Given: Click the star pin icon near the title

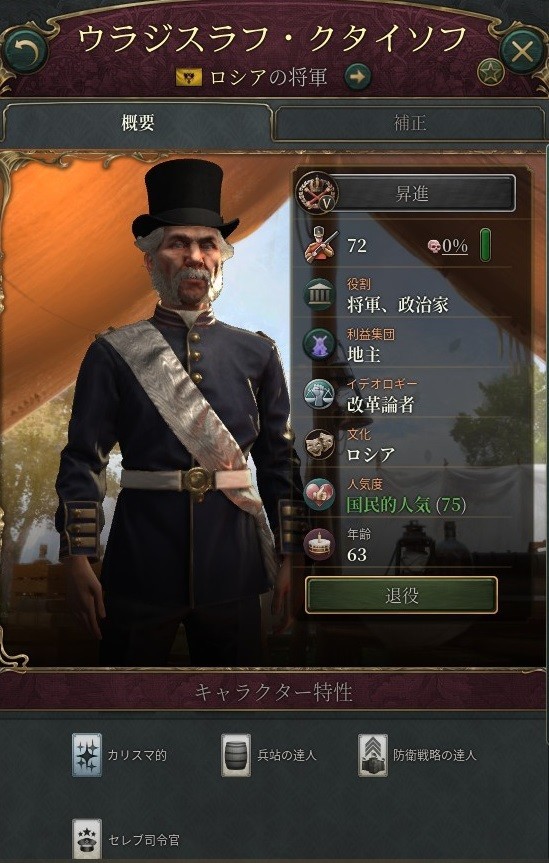Looking at the screenshot, I should [491, 72].
